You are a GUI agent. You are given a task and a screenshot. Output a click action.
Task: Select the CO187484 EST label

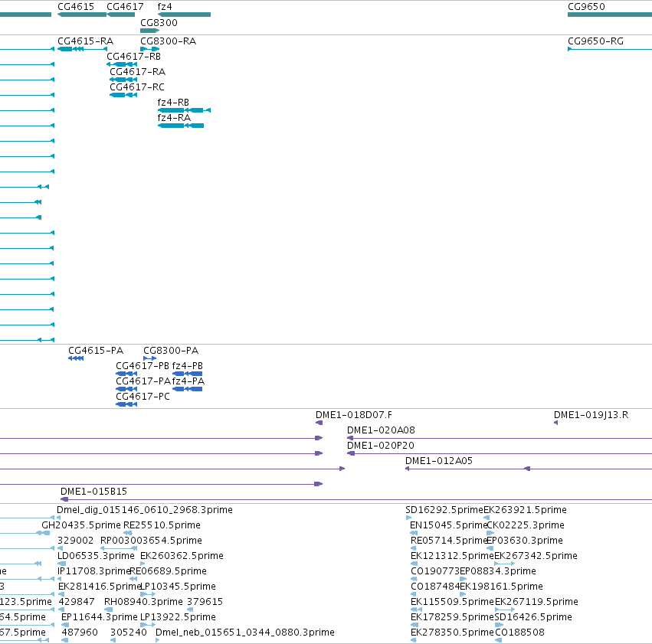tap(435, 587)
